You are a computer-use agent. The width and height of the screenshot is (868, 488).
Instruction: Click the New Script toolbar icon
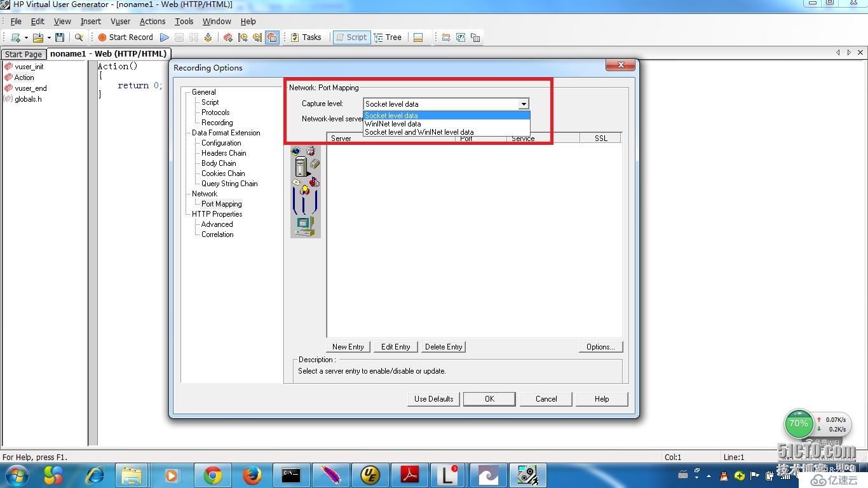point(16,37)
